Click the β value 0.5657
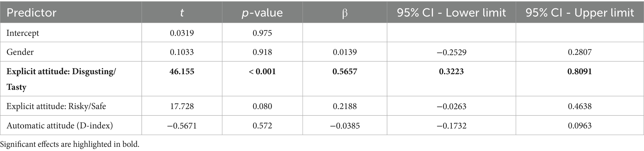644x151 pixels. click(x=345, y=71)
